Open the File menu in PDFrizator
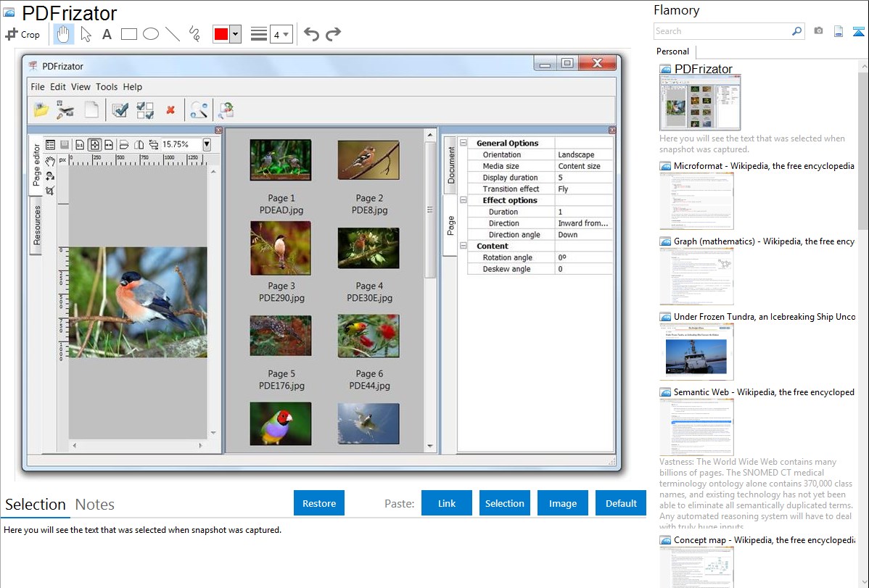Viewport: 869px width, 588px height. (38, 87)
